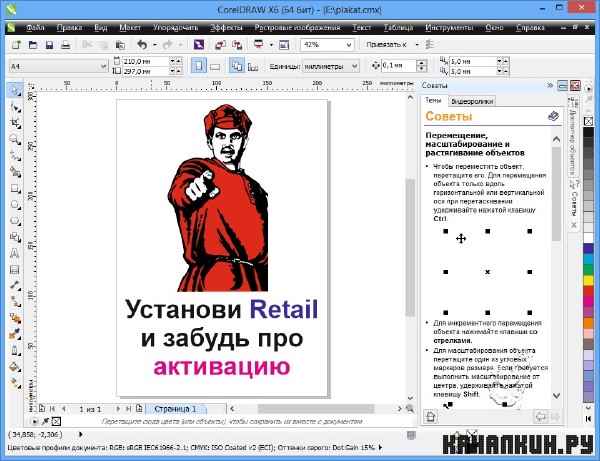
Task: Apply page layout to all pages
Action: click(x=237, y=66)
